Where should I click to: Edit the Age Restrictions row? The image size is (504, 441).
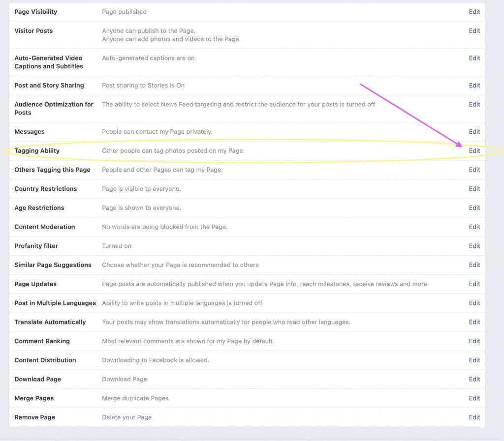(x=474, y=208)
